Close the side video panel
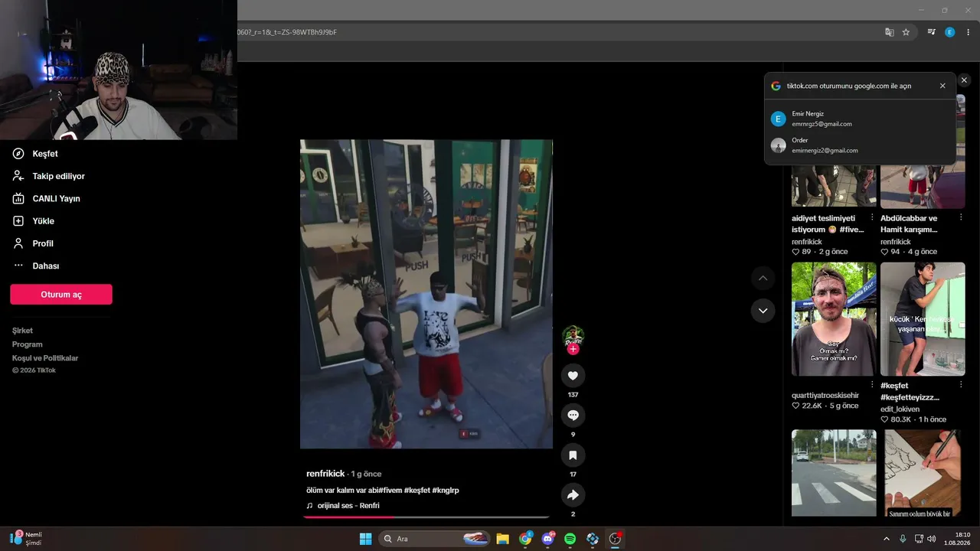The height and width of the screenshot is (551, 980). coord(964,80)
